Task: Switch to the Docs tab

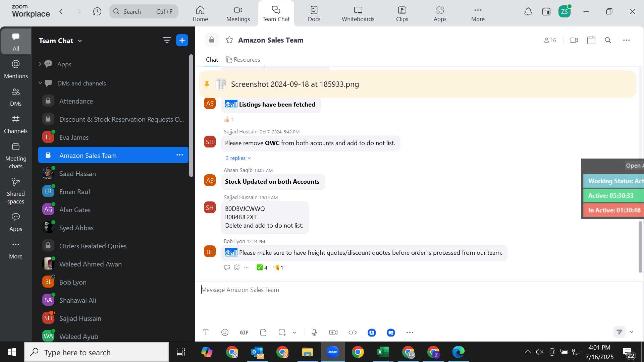Action: (314, 14)
